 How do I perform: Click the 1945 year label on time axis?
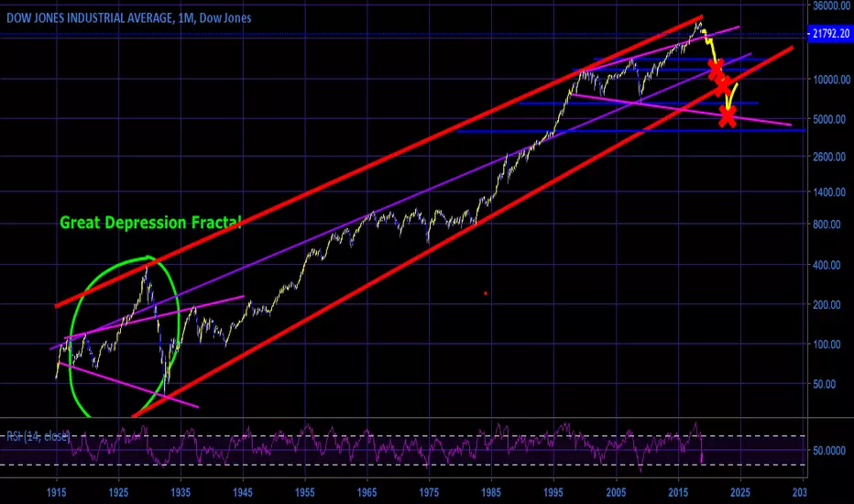tap(243, 493)
